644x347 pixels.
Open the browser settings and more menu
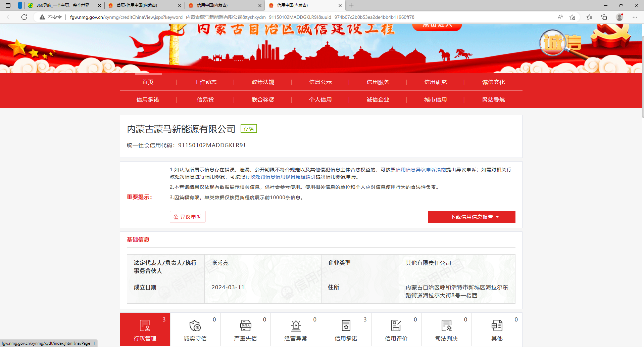coord(635,17)
